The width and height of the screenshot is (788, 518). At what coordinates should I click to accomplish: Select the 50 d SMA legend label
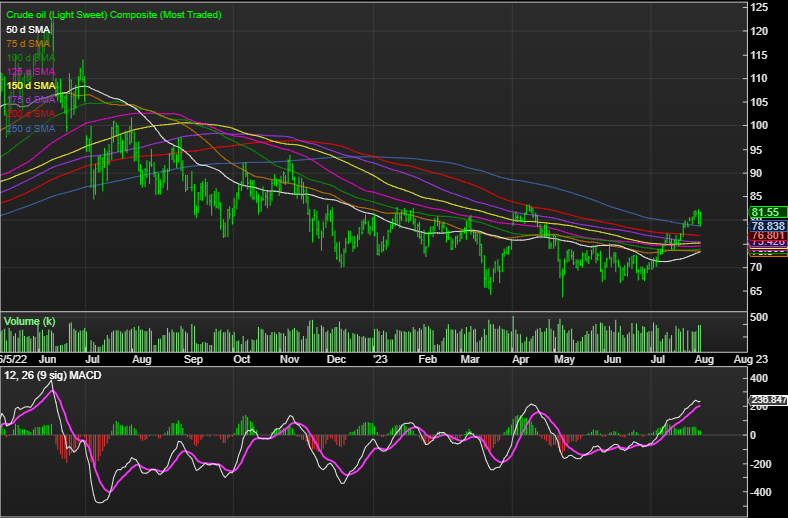(28, 30)
